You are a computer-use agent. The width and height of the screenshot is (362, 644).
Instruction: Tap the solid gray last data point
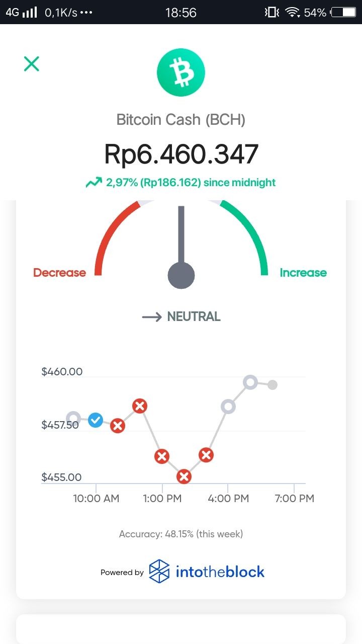[273, 385]
